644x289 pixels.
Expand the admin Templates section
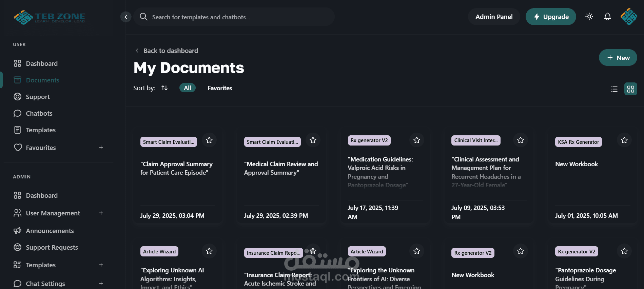pyautogui.click(x=101, y=265)
